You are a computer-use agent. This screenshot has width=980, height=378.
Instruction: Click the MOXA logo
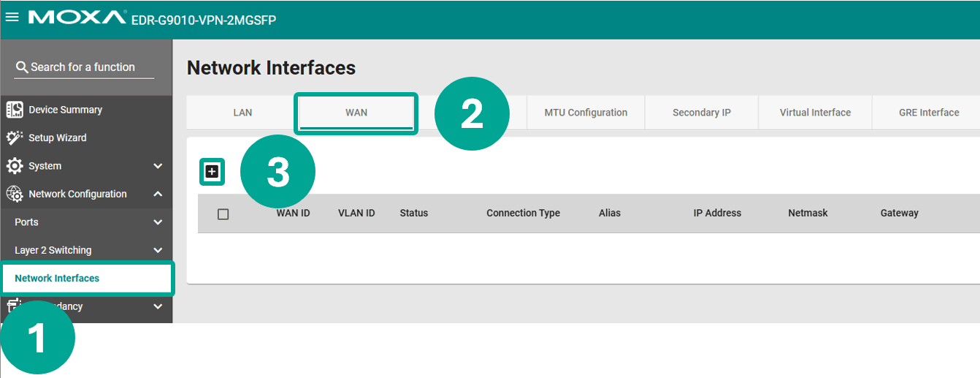(77, 18)
